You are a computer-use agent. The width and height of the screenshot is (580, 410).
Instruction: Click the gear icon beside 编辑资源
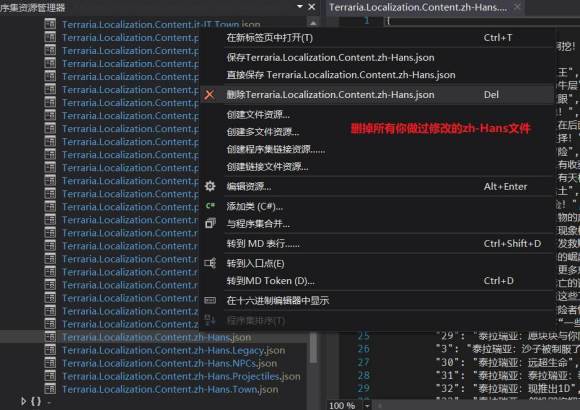point(210,186)
